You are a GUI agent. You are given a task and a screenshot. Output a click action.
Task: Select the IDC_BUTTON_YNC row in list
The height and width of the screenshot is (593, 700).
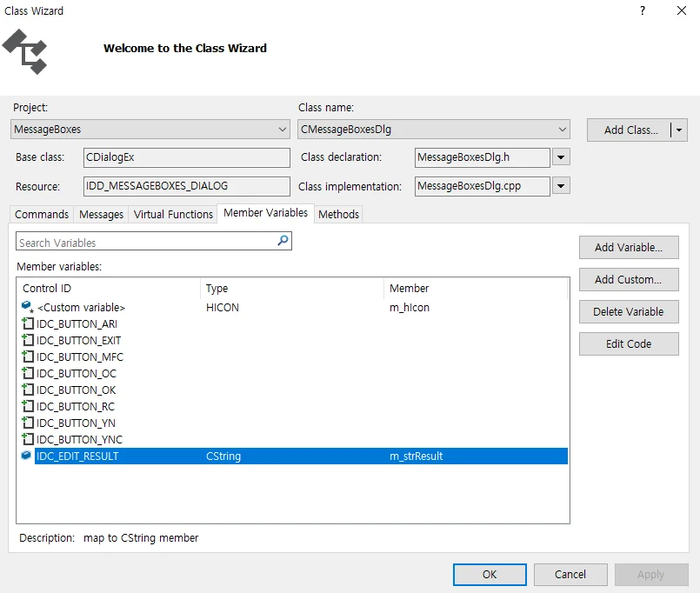(292, 439)
